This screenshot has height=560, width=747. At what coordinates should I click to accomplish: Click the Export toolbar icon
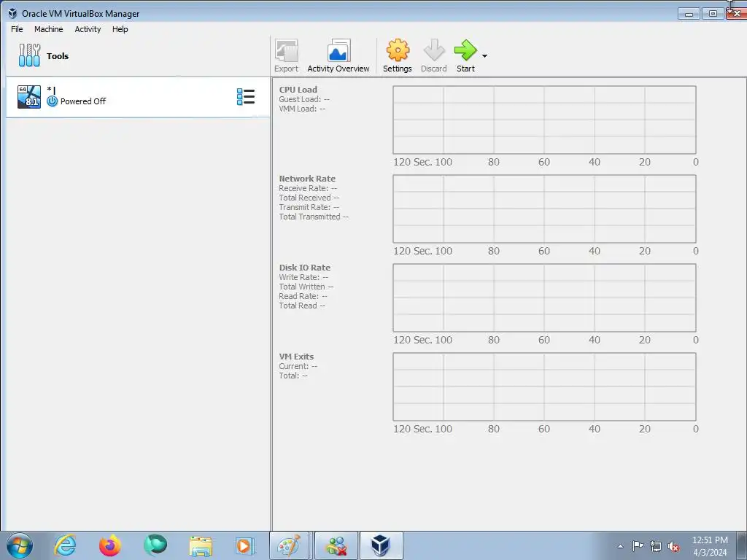click(x=286, y=55)
